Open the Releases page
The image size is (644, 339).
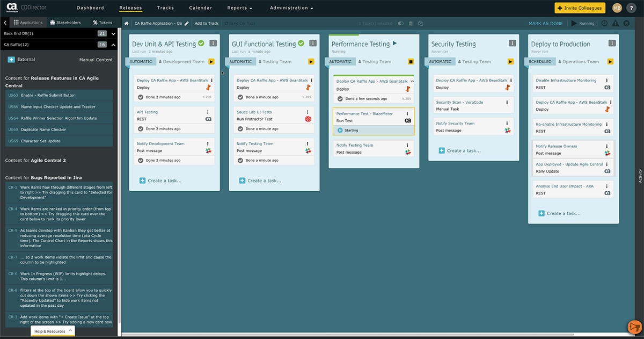[x=131, y=8]
